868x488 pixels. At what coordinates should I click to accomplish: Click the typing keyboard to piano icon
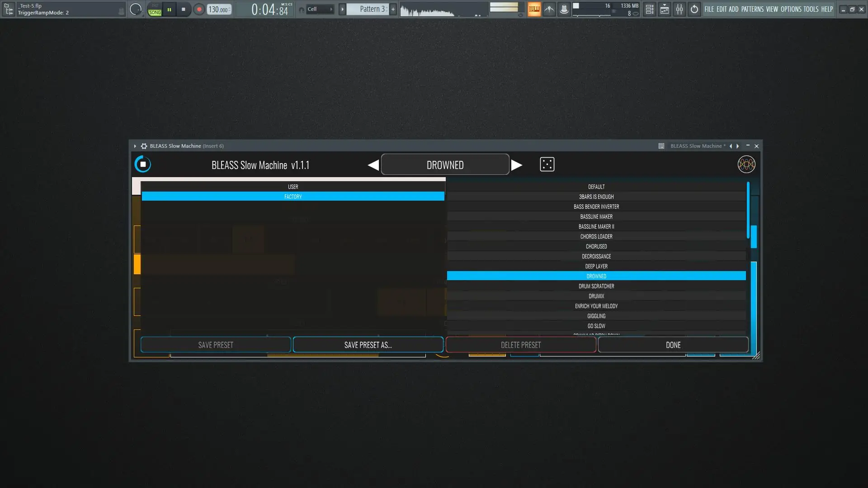tap(534, 9)
